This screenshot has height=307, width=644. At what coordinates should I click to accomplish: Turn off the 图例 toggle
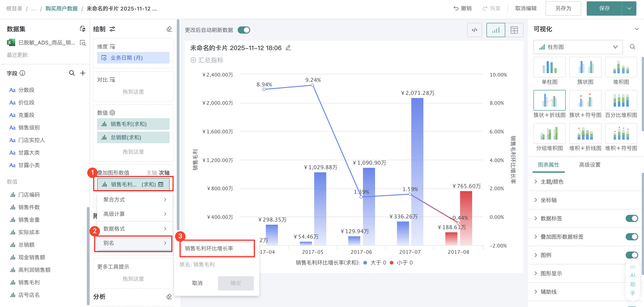(x=631, y=255)
